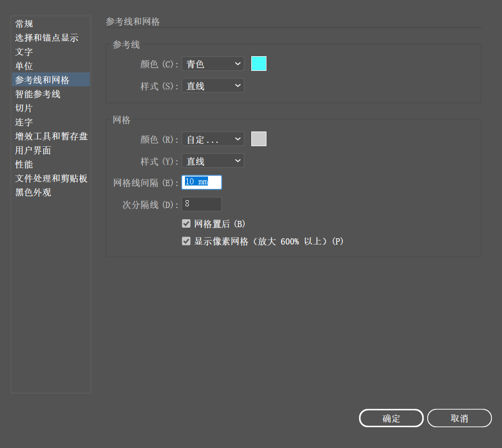
Task: Open the guides 样式 dropdown
Action: (213, 86)
